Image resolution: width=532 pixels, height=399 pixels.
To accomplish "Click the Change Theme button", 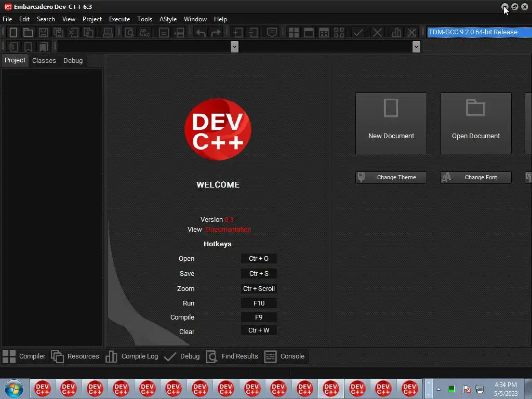I will [391, 178].
